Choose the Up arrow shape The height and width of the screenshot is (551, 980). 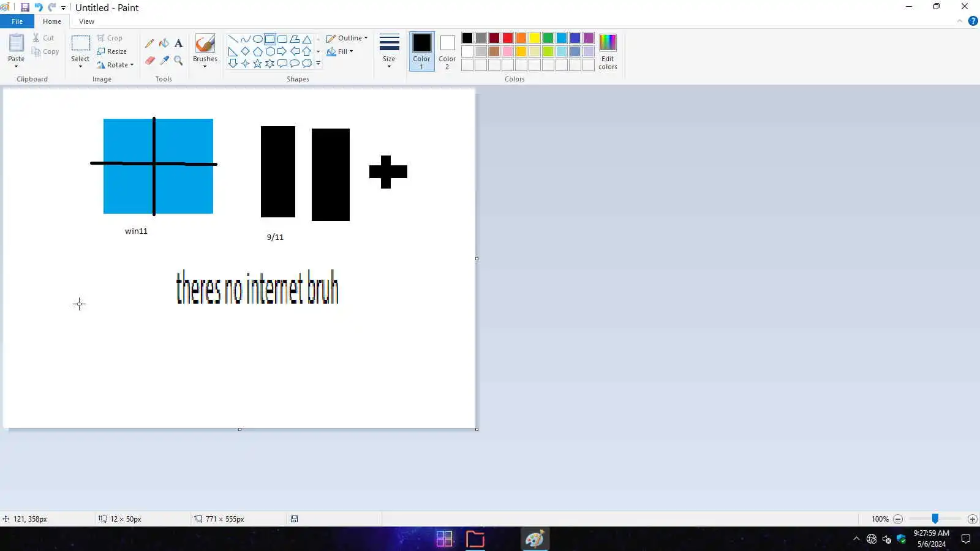click(307, 51)
